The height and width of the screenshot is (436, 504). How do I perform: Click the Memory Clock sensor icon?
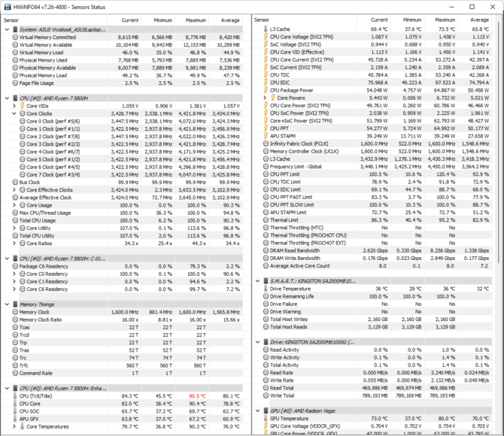coord(15,312)
